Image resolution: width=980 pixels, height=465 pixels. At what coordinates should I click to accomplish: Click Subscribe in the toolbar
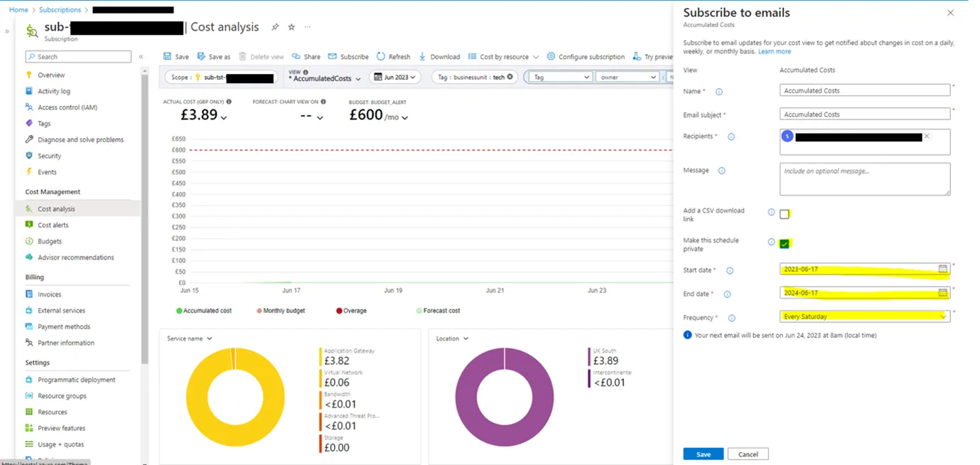point(348,57)
